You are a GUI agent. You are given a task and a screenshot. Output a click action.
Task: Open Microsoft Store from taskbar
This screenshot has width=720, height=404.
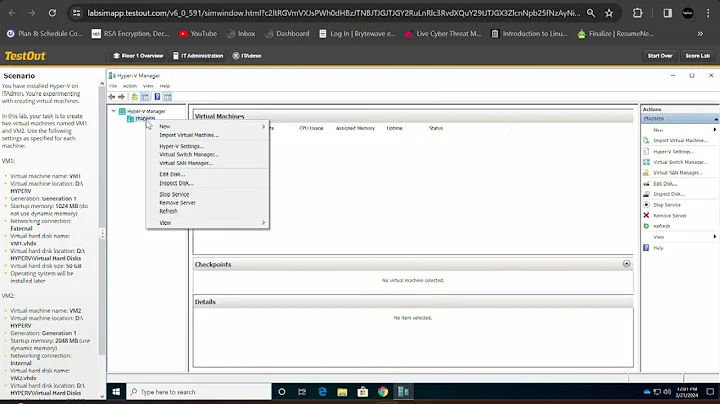(x=363, y=392)
